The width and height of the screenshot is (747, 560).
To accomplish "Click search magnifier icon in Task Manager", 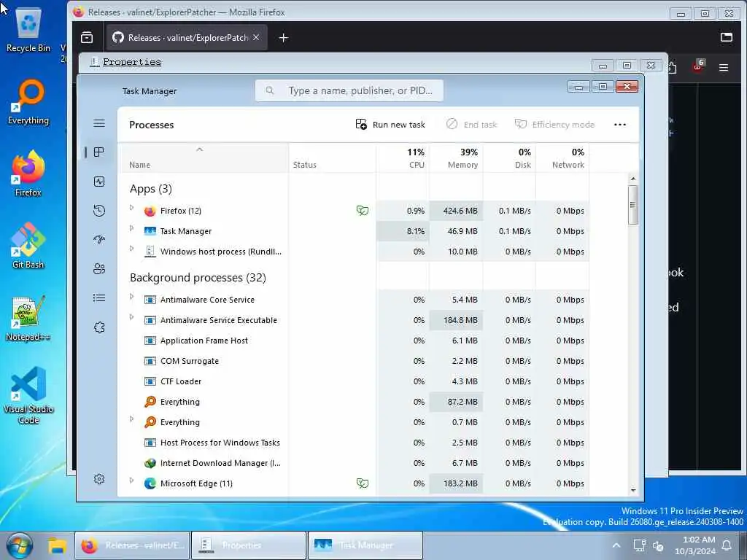I will [270, 90].
